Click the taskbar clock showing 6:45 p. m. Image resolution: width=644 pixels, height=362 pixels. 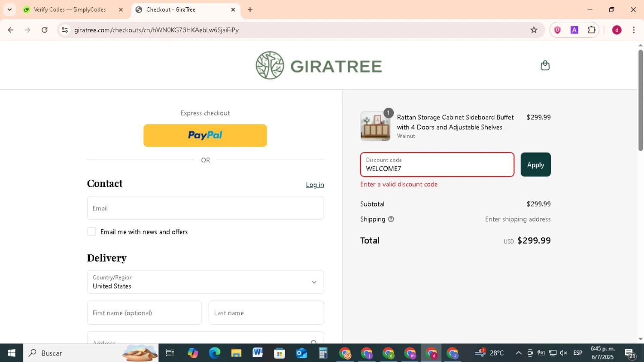click(603, 353)
